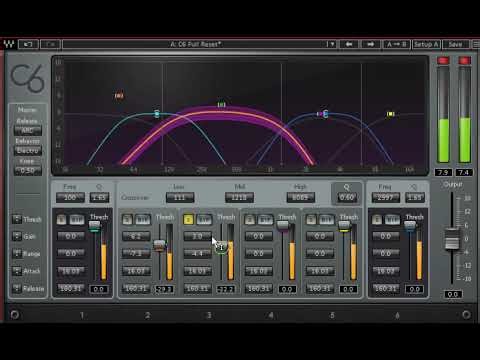
Task: Click the crossover Q value 0.60
Action: 347,198
